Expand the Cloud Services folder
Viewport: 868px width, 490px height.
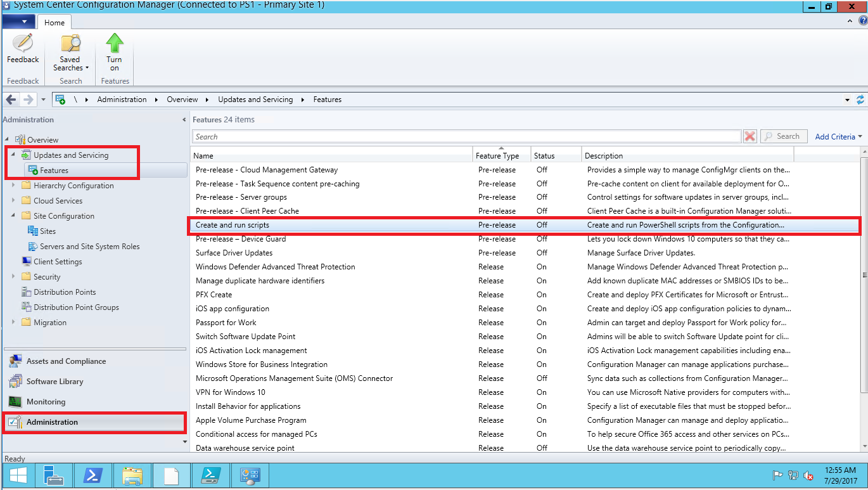[x=13, y=200]
